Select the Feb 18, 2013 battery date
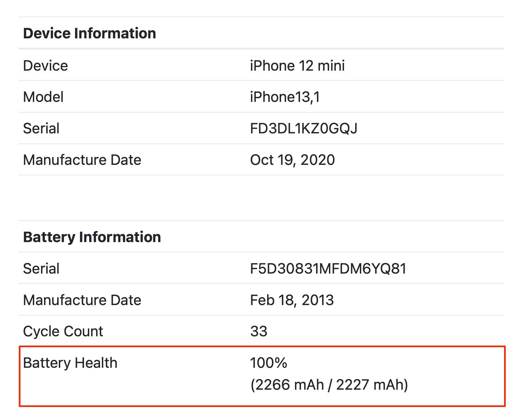The width and height of the screenshot is (532, 419). coord(292,300)
